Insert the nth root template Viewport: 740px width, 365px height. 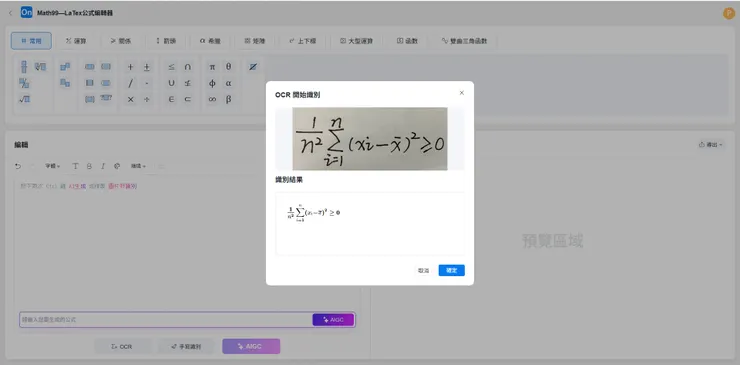41,67
